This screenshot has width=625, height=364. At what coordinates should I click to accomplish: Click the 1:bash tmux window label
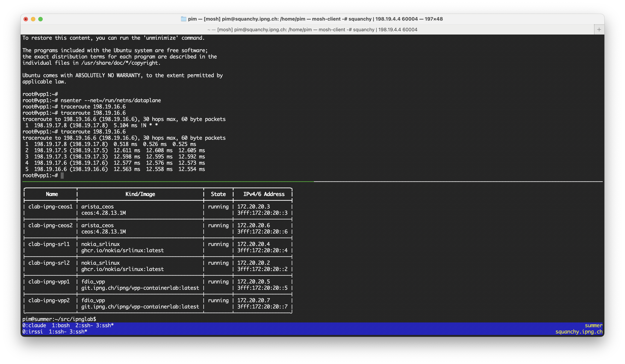click(61, 325)
